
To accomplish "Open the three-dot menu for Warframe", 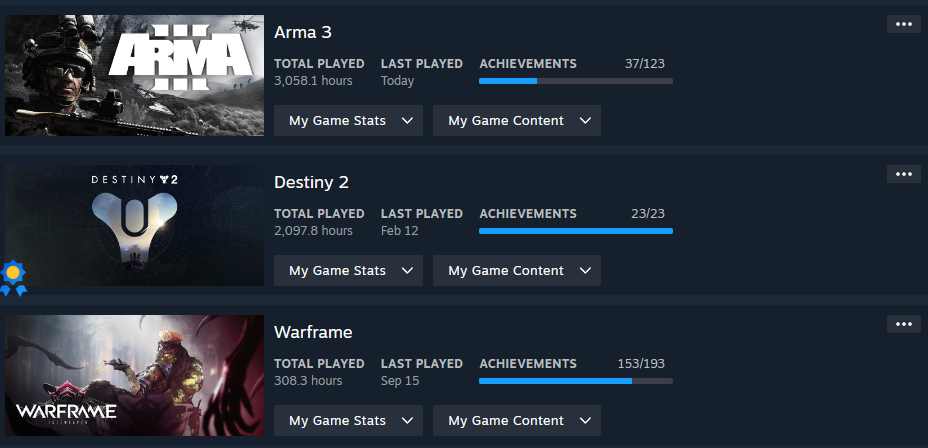I will [x=903, y=324].
